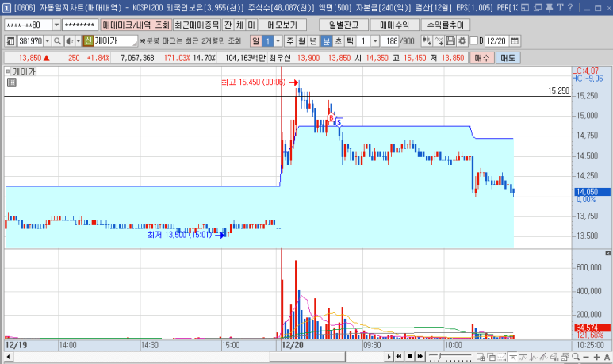Open 일별잔고 daily balance tab
This screenshot has width=613, height=364.
pyautogui.click(x=343, y=25)
